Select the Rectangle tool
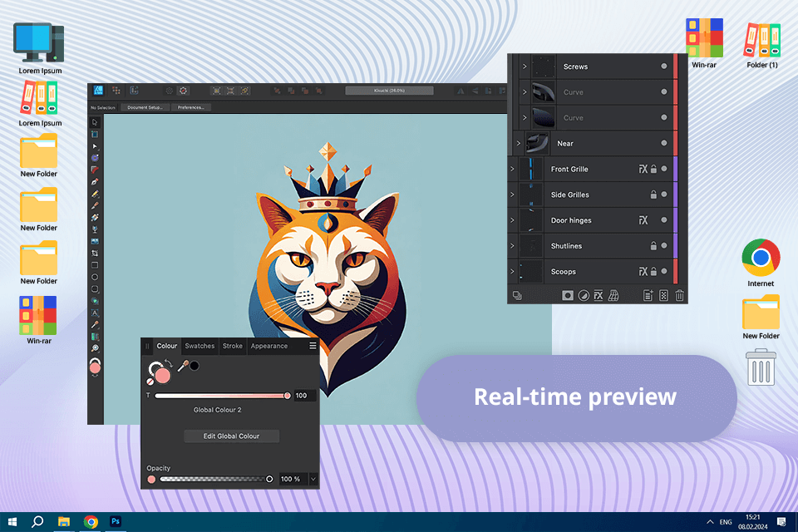 pyautogui.click(x=95, y=265)
